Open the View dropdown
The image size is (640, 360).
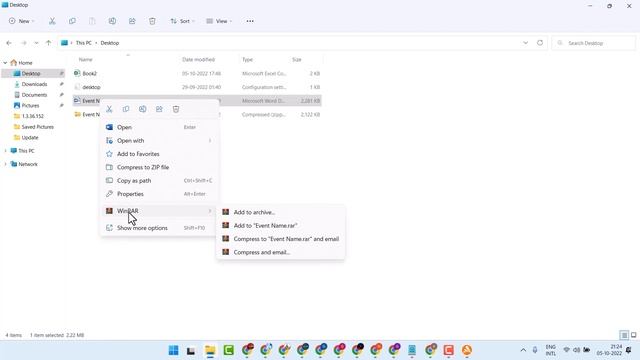219,21
